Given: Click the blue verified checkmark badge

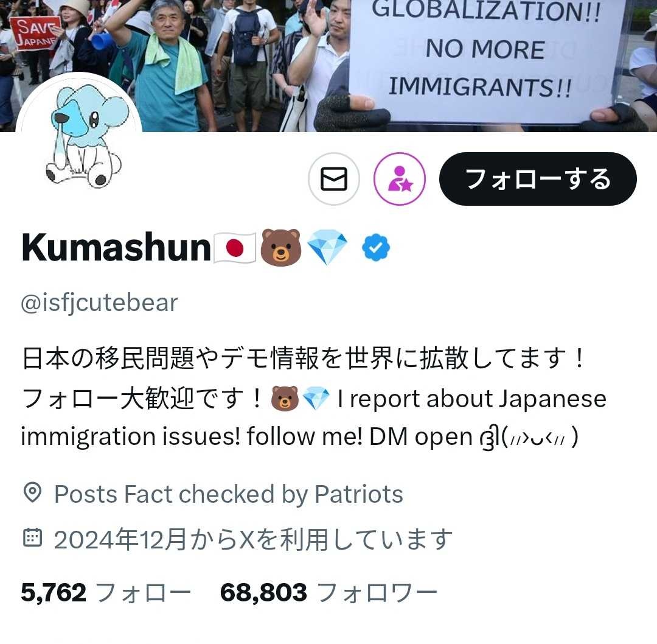Looking at the screenshot, I should pyautogui.click(x=376, y=248).
